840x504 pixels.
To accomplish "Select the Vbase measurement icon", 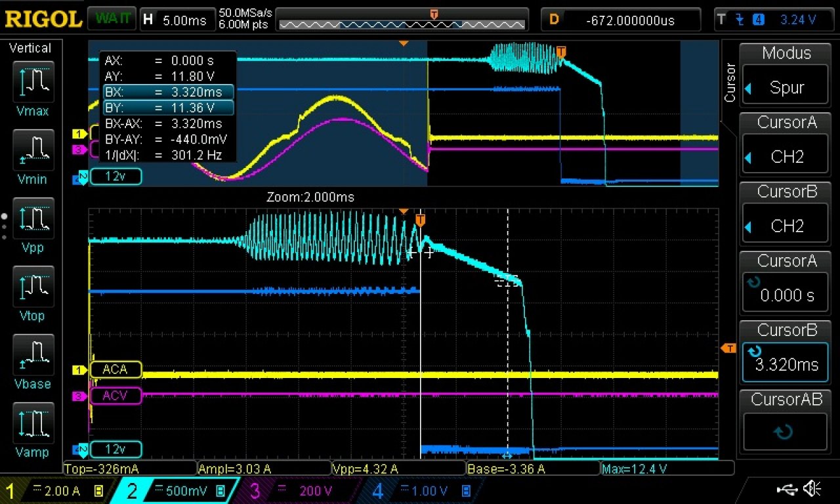I will (33, 354).
